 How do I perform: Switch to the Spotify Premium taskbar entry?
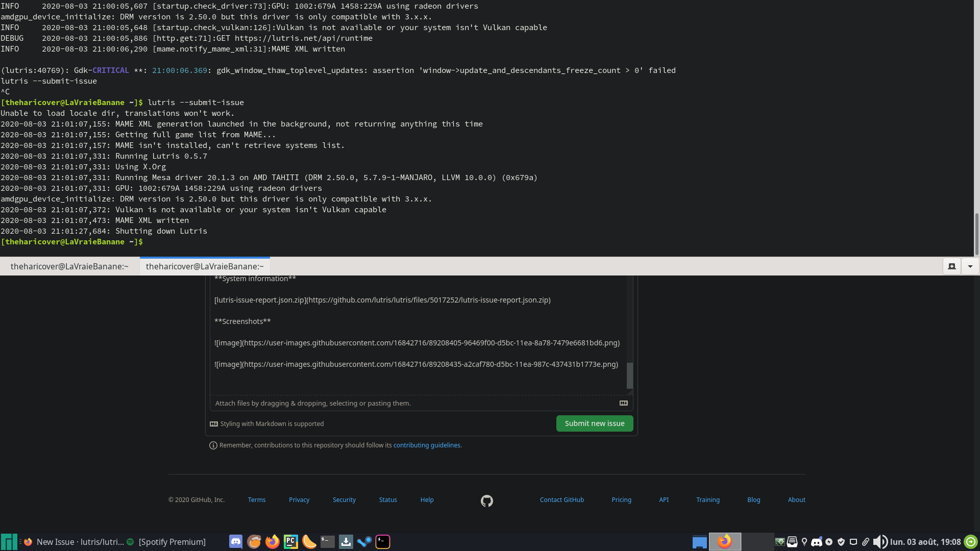pyautogui.click(x=166, y=542)
